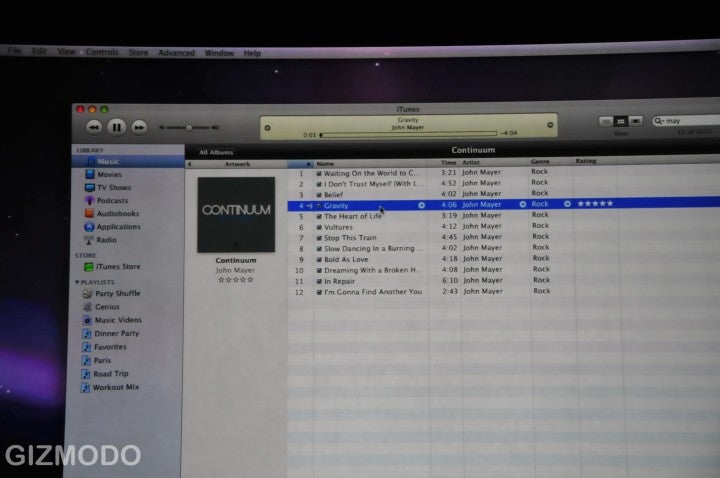Open the Window menu

219,53
